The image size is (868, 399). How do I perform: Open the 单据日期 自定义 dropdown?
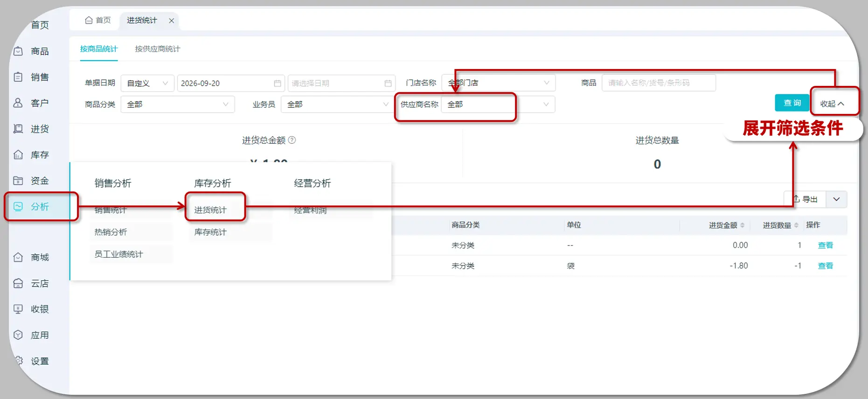tap(147, 83)
